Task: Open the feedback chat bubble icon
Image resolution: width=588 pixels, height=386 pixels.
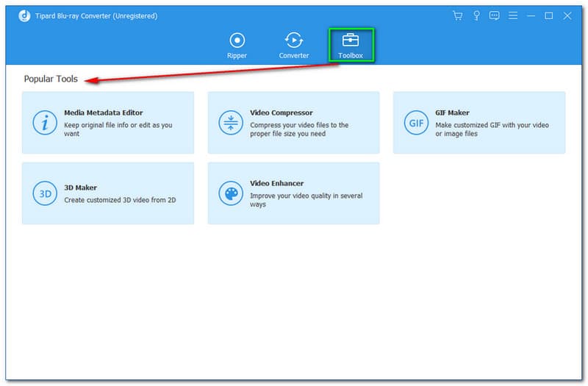Action: (x=495, y=15)
